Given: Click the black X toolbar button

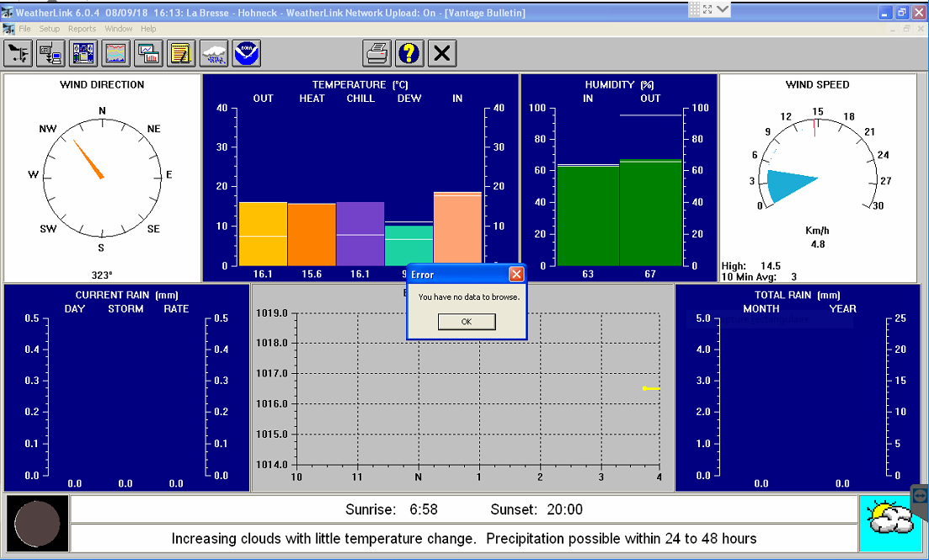Looking at the screenshot, I should point(442,53).
